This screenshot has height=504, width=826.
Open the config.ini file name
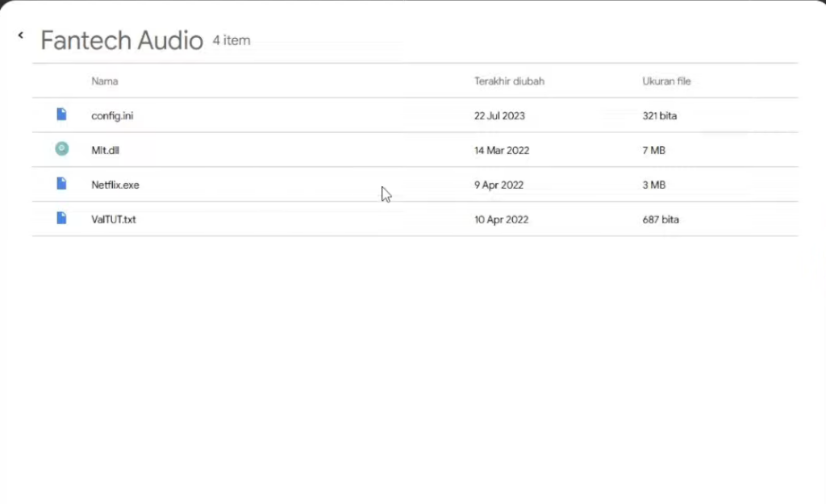point(112,115)
